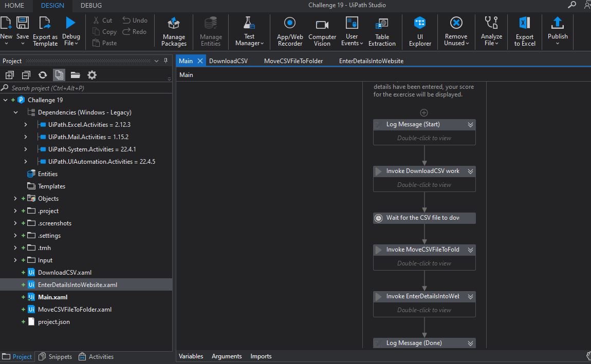Click the Refresh icon in Project panel
Image resolution: width=591 pixels, height=364 pixels.
[x=43, y=75]
